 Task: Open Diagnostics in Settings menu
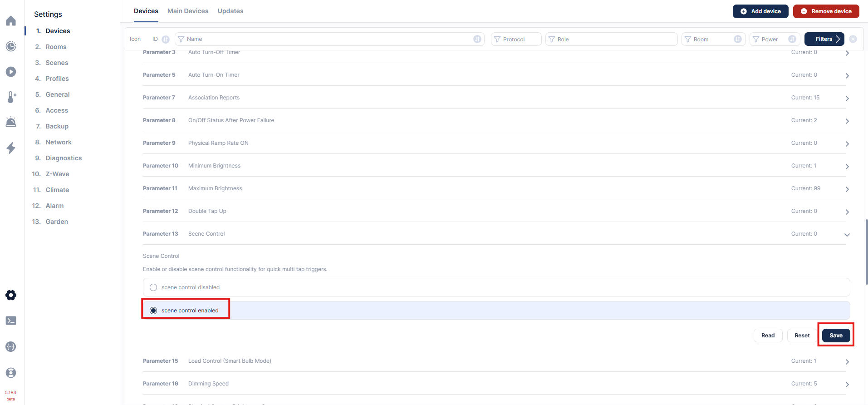pyautogui.click(x=64, y=158)
